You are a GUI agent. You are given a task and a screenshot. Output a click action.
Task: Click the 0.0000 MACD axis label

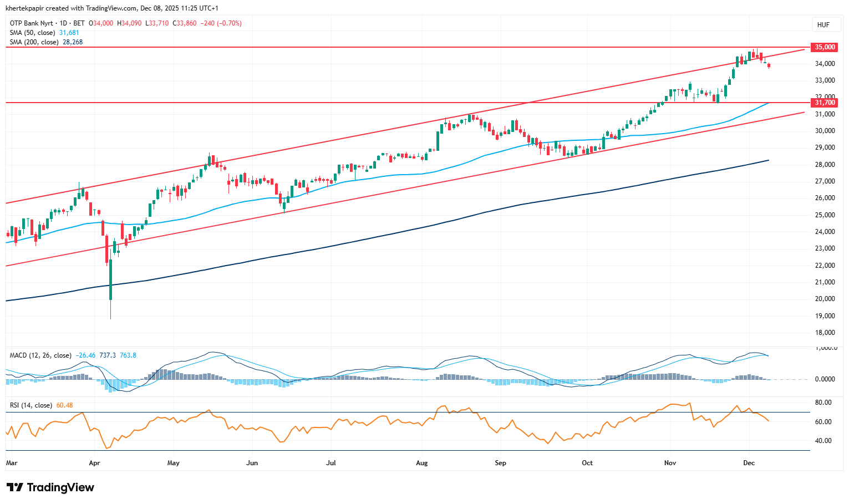click(825, 379)
